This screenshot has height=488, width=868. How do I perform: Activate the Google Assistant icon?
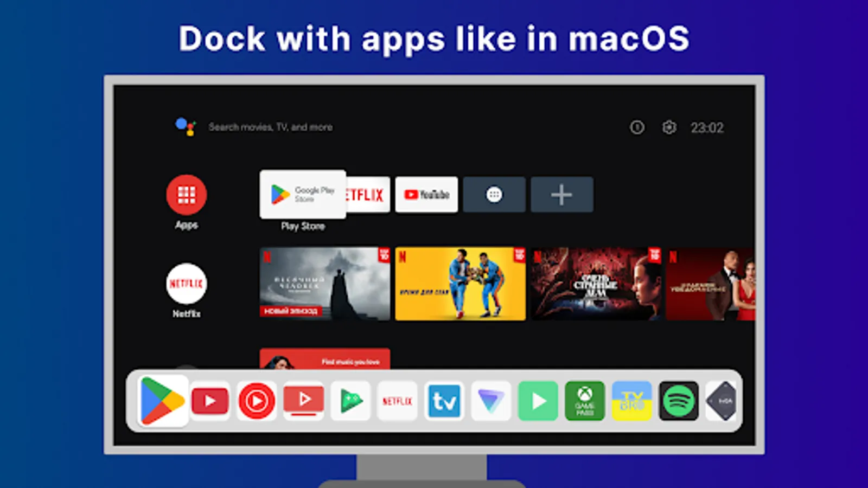(x=186, y=127)
